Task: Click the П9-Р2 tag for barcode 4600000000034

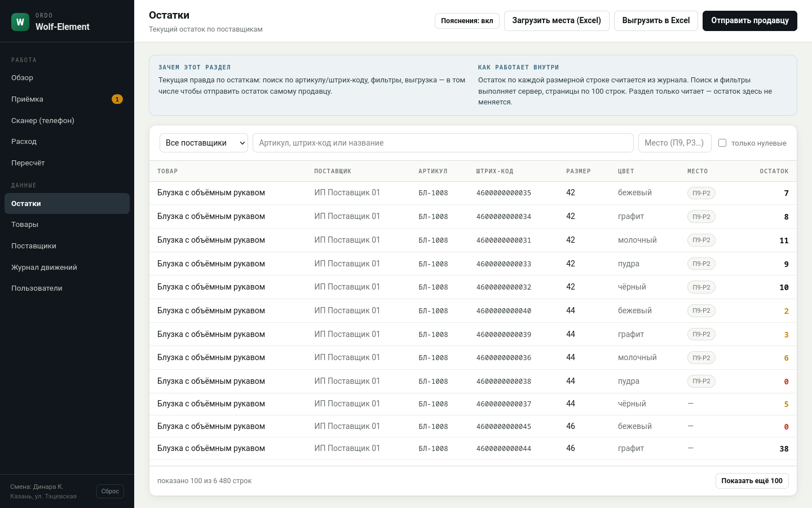Action: click(701, 217)
